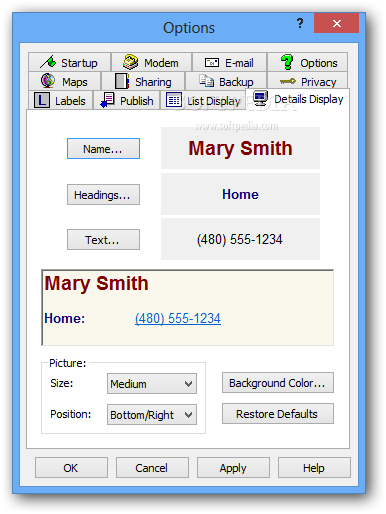The height and width of the screenshot is (514, 386).
Task: Close the Options dialog
Action: 336,23
